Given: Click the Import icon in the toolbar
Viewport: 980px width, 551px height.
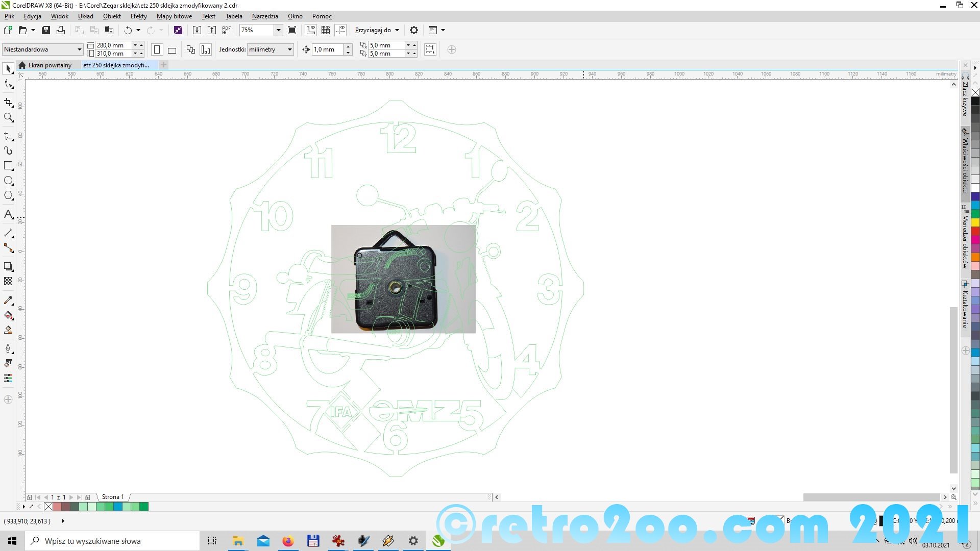Looking at the screenshot, I should [197, 30].
